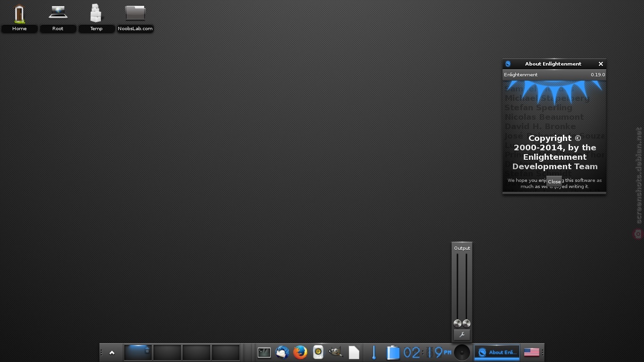
Task: Open mixer settings wrench button
Action: click(x=462, y=335)
